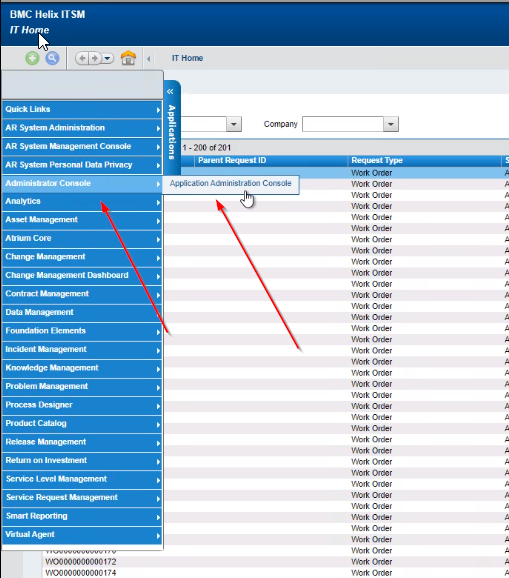Click Application Administration Console submenu entry
The image size is (509, 578).
click(x=231, y=183)
